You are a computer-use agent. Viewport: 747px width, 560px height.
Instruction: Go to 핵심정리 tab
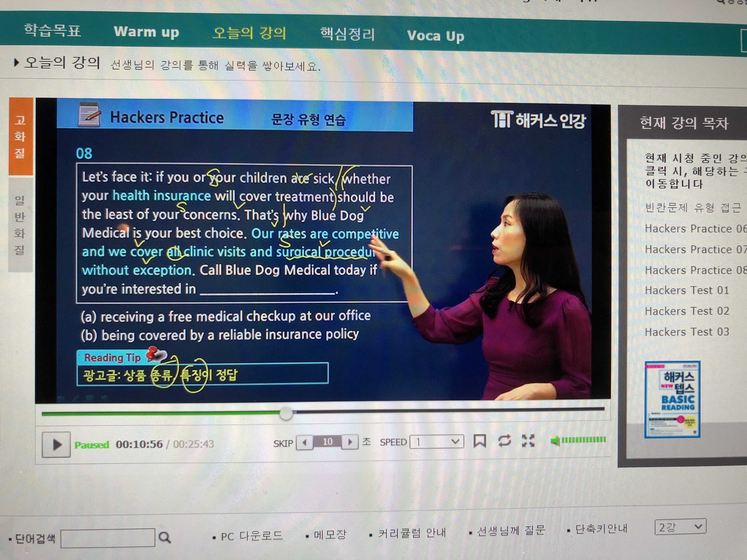[x=348, y=34]
